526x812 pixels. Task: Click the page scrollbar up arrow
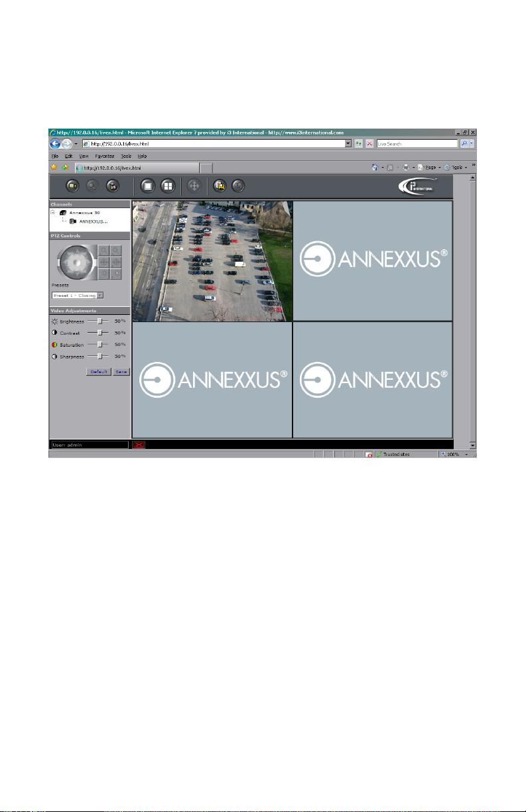point(472,178)
